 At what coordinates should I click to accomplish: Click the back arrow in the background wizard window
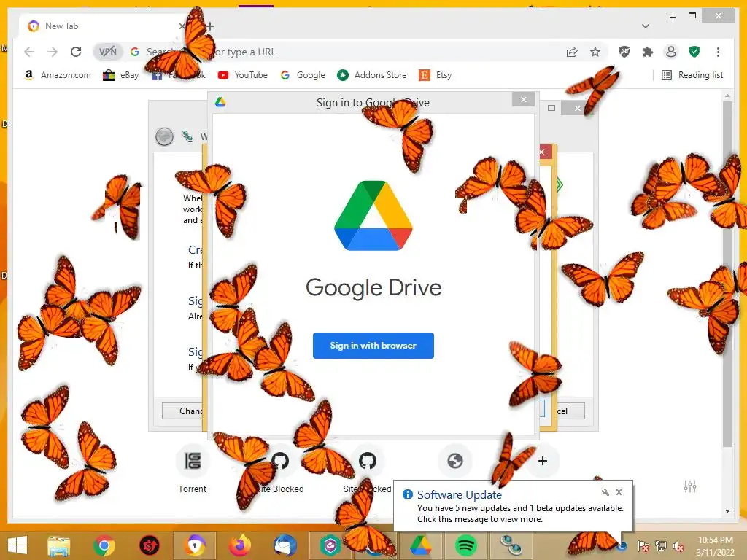click(x=164, y=136)
